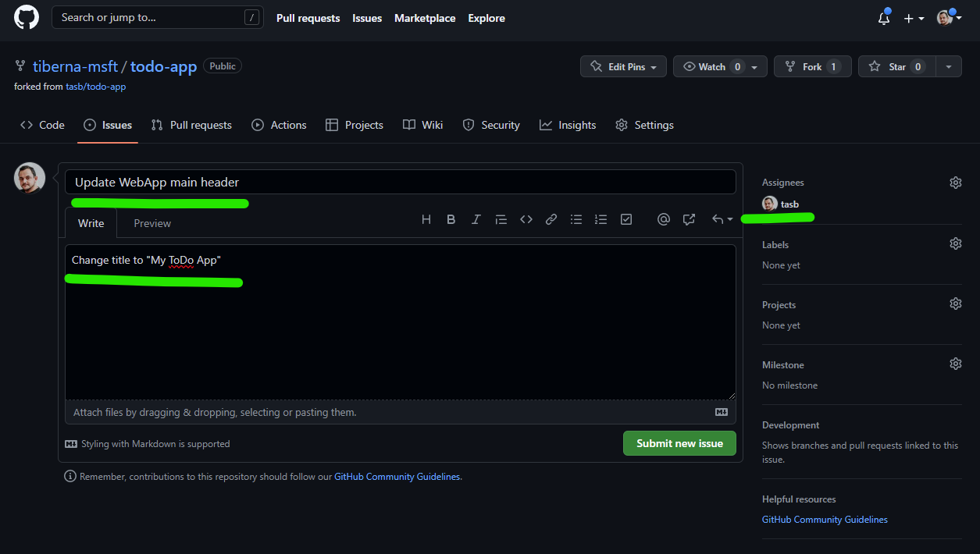This screenshot has height=554, width=980.
Task: Click the Submit new issue button
Action: [x=679, y=443]
